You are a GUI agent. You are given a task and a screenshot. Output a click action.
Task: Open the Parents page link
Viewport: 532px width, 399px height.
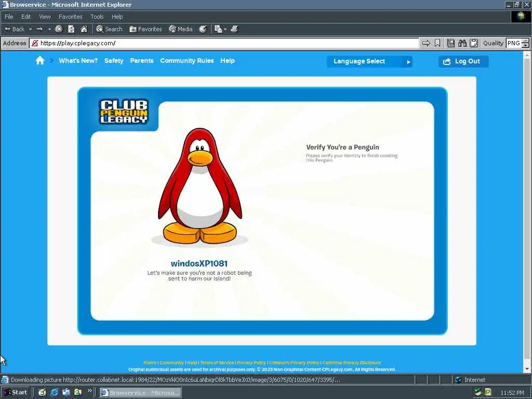click(142, 61)
